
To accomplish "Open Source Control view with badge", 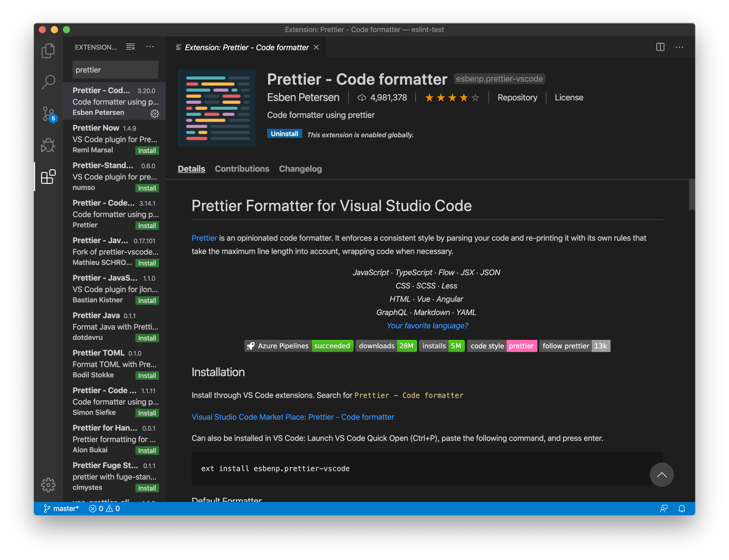I will (x=49, y=114).
